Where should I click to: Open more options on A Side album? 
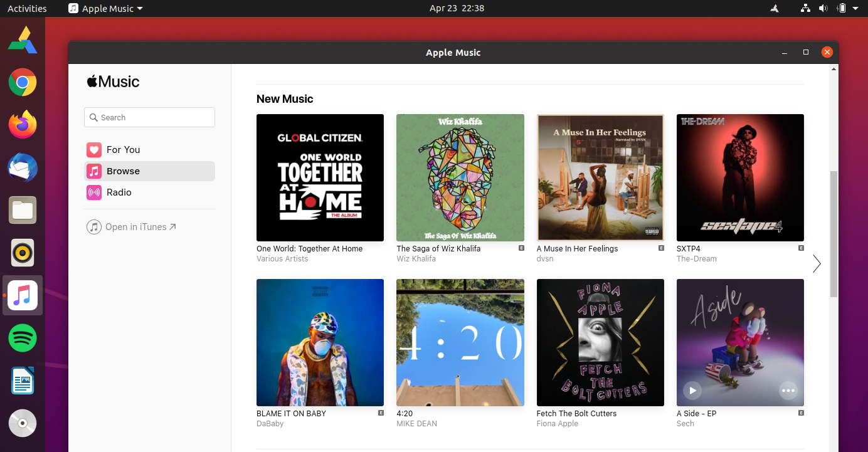tap(788, 391)
